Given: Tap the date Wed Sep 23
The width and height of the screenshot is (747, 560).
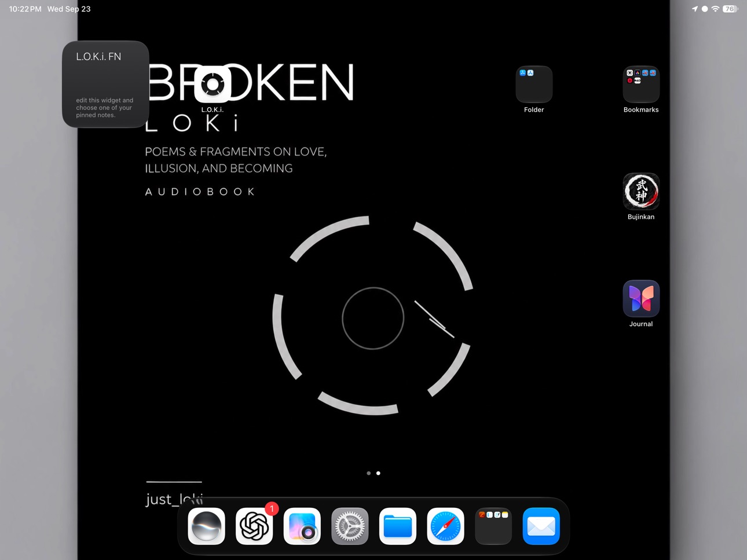Looking at the screenshot, I should point(69,9).
